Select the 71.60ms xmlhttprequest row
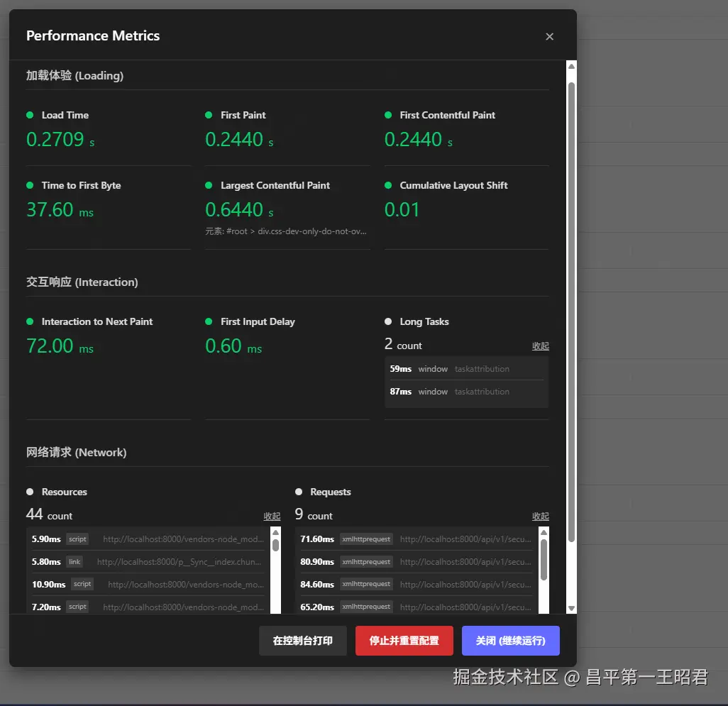The image size is (728, 706). 416,539
